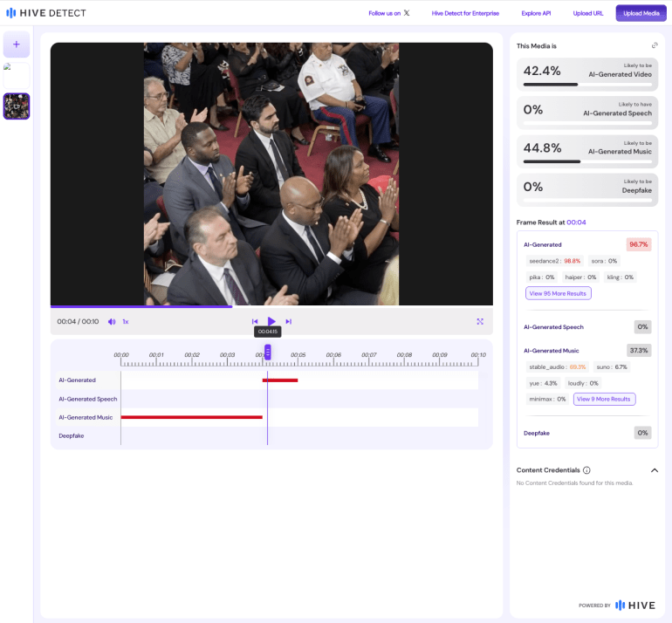Click the seedance2 98.8% tag

[554, 261]
